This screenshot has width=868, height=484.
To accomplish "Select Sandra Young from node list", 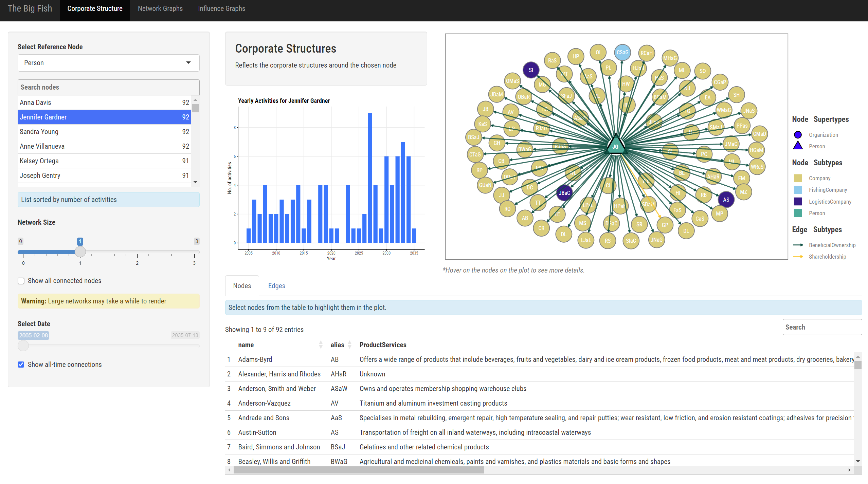I will [104, 132].
